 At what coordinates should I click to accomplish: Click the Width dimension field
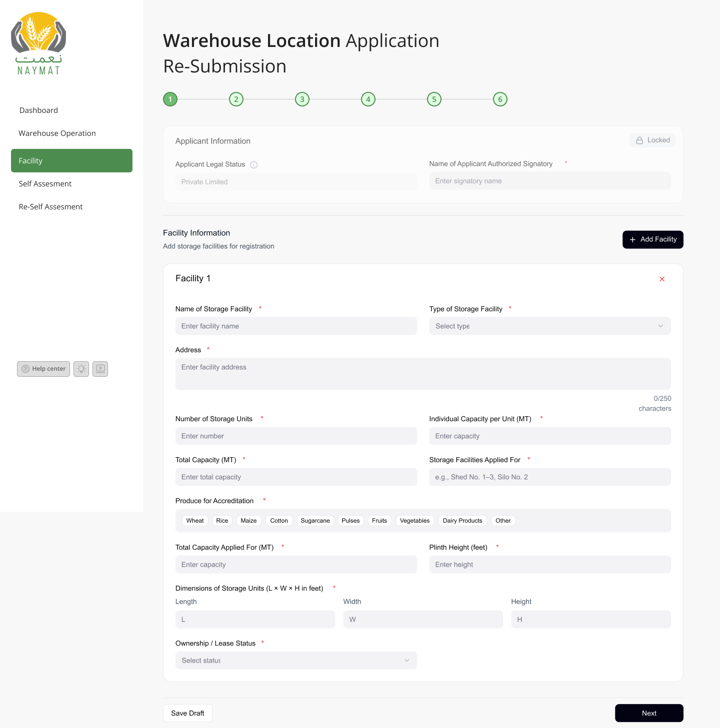pos(423,620)
